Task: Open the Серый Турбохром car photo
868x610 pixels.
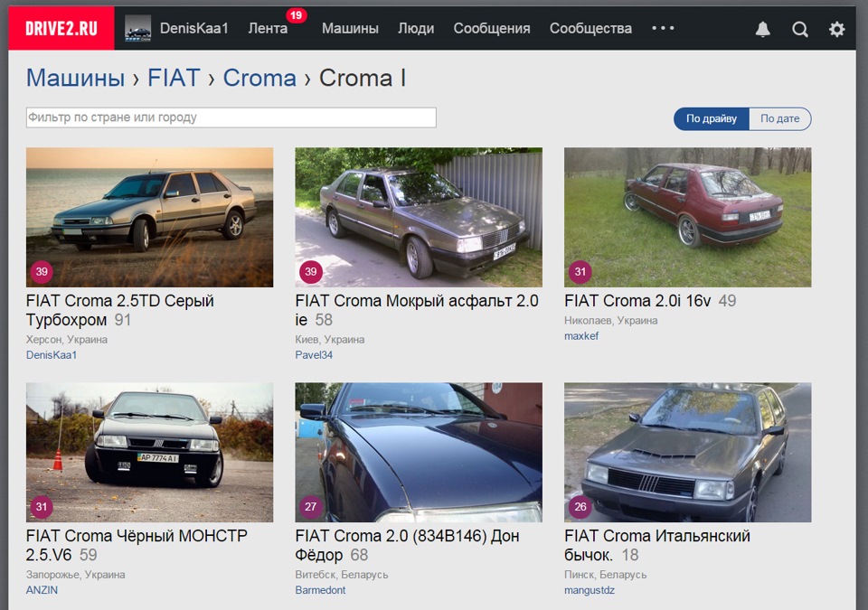Action: coord(149,217)
